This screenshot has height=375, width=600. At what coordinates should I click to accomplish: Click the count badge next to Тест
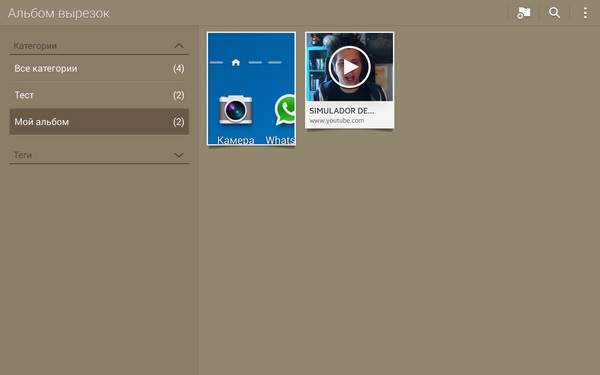tap(179, 95)
